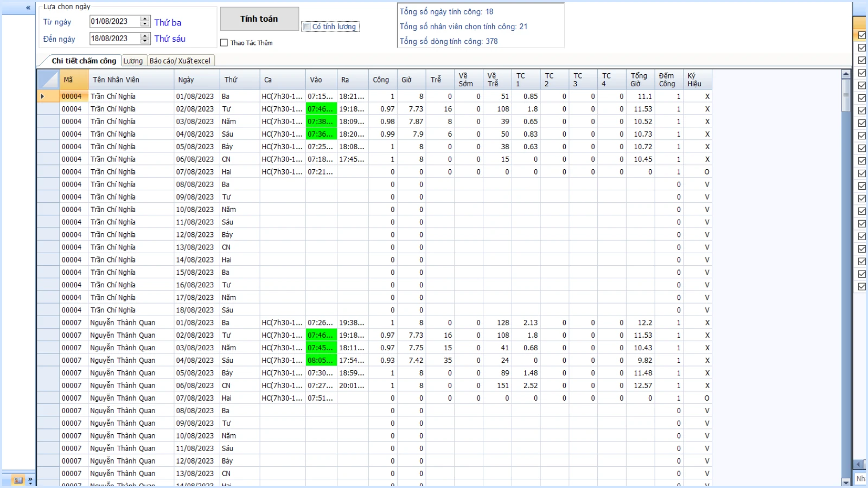The width and height of the screenshot is (868, 488).
Task: Click the Tổng Giờ column header
Action: (x=640, y=80)
